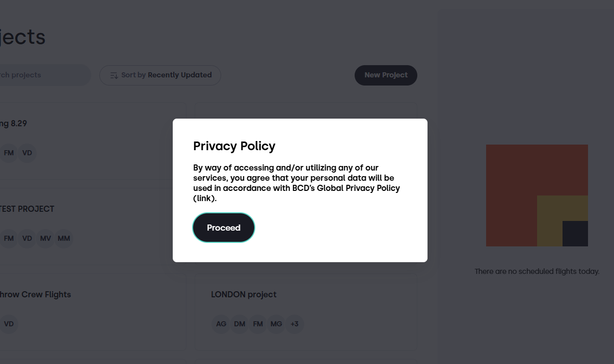The width and height of the screenshot is (614, 364).
Task: Focus the search projects field
Action: point(43,75)
